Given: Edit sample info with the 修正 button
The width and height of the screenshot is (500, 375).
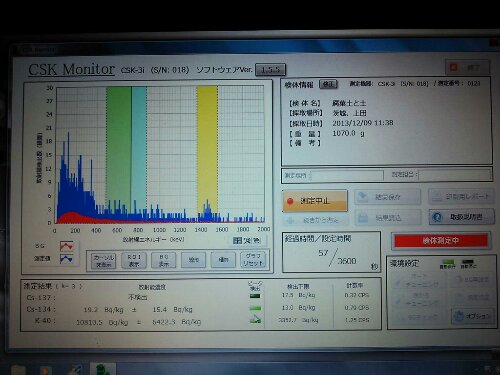Looking at the screenshot, I should tap(328, 84).
